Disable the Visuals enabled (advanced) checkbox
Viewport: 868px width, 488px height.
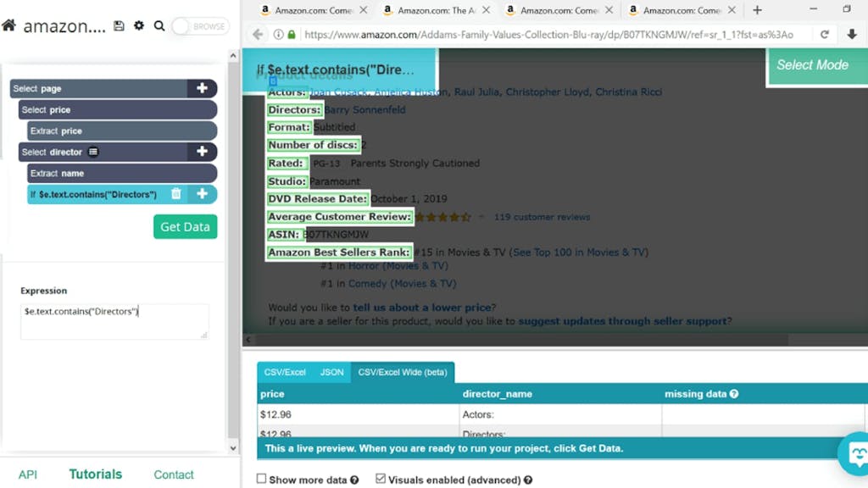click(x=381, y=479)
